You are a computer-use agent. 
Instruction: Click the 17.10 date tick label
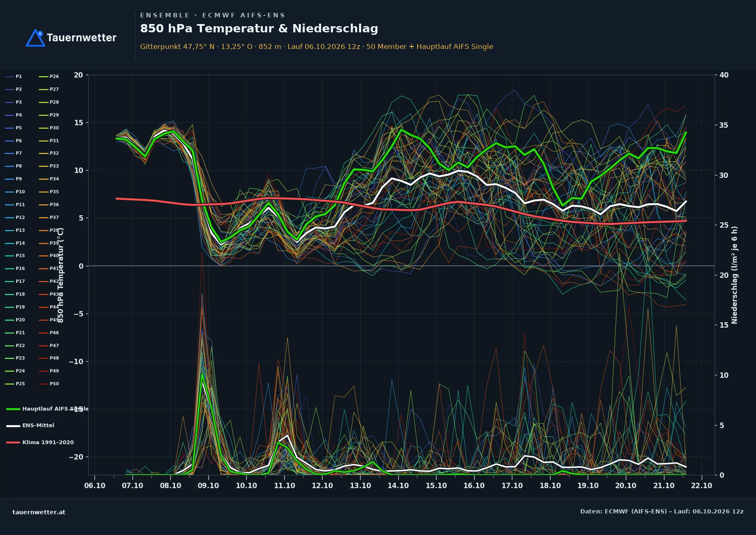[512, 486]
